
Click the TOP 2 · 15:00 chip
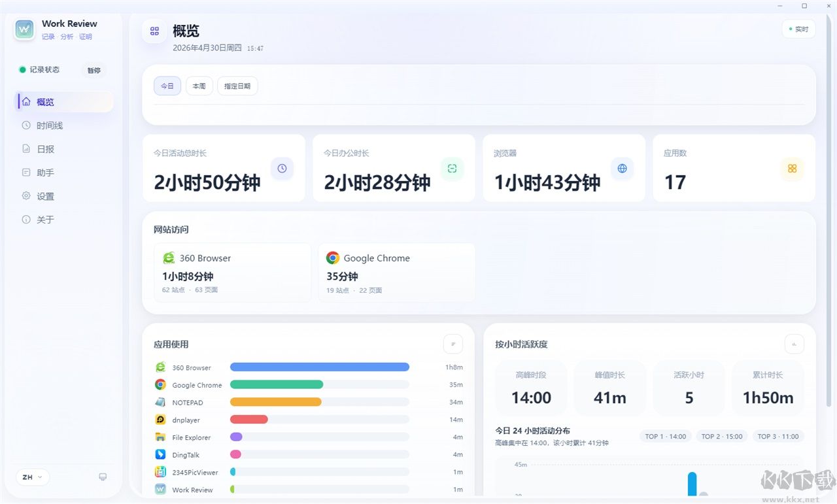click(x=722, y=436)
